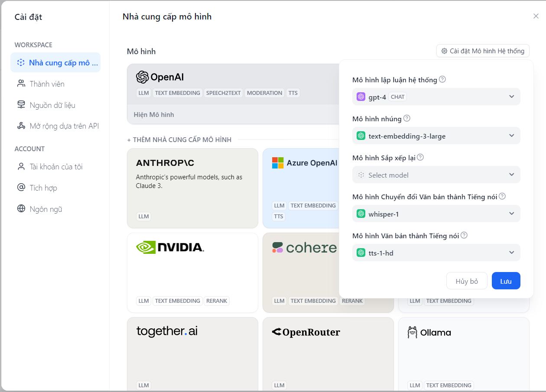The width and height of the screenshot is (546, 392).
Task: Click the TTS tag on OpenAI card
Action: (293, 93)
